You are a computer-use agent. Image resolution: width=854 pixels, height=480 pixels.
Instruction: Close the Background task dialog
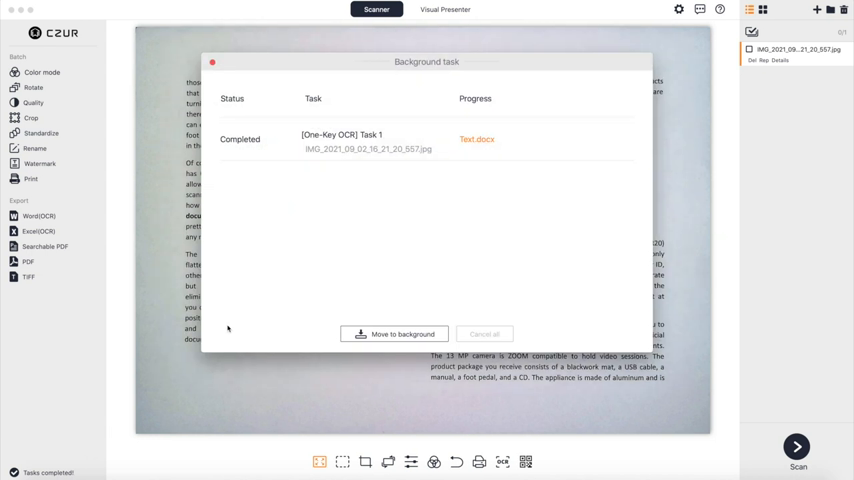tap(212, 62)
